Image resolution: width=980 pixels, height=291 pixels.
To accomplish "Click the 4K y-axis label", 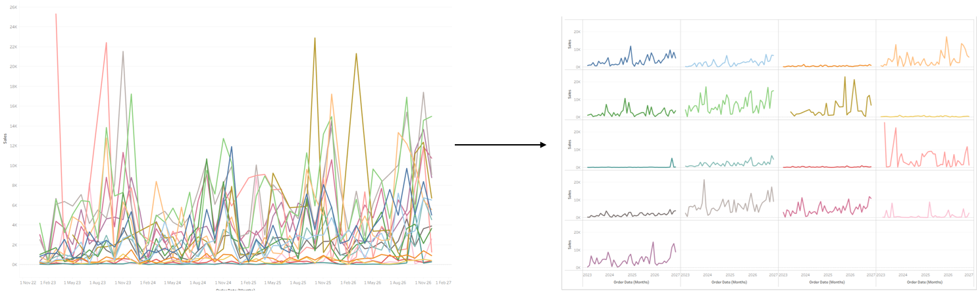I will coord(15,225).
